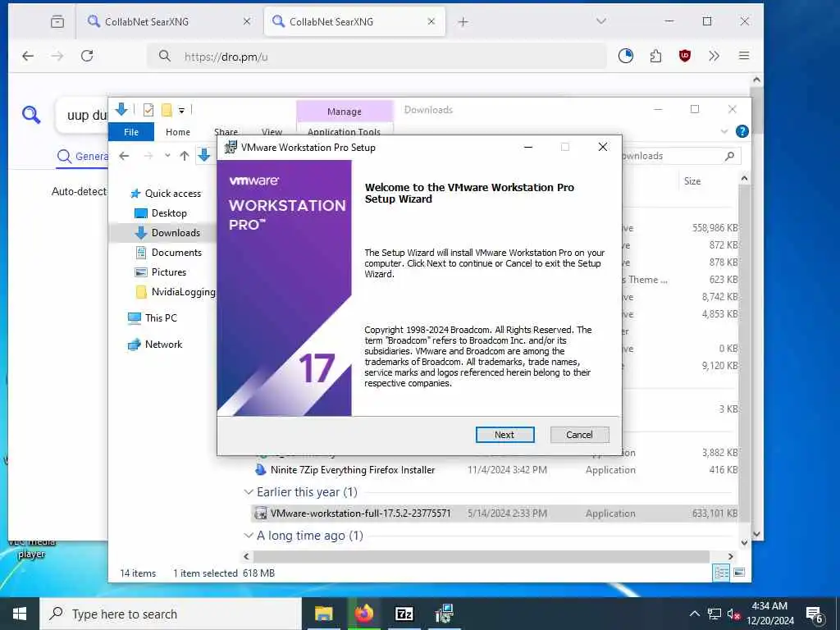
Task: Open Windows Start menu
Action: pos(20,614)
